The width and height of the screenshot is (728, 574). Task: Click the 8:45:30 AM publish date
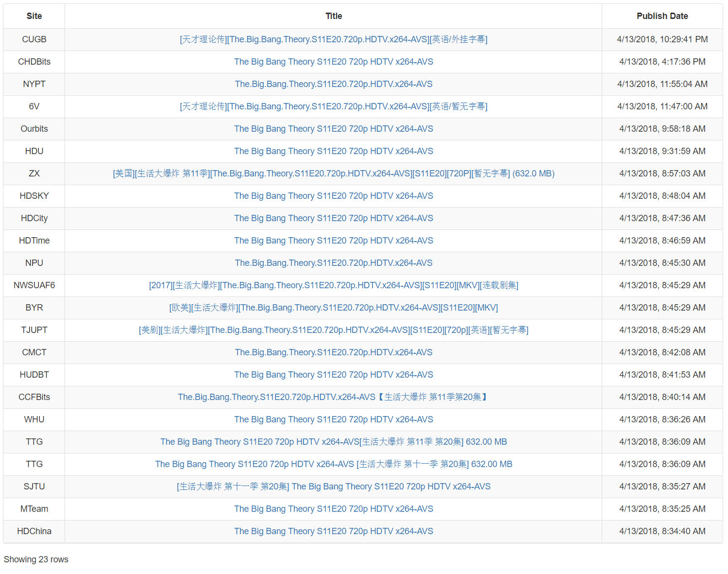point(662,263)
